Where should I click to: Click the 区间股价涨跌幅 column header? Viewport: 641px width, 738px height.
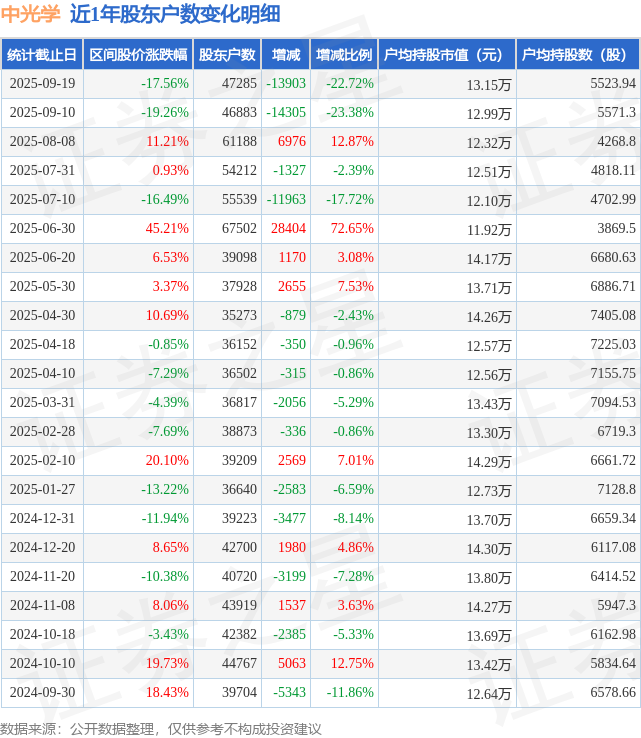click(x=137, y=55)
